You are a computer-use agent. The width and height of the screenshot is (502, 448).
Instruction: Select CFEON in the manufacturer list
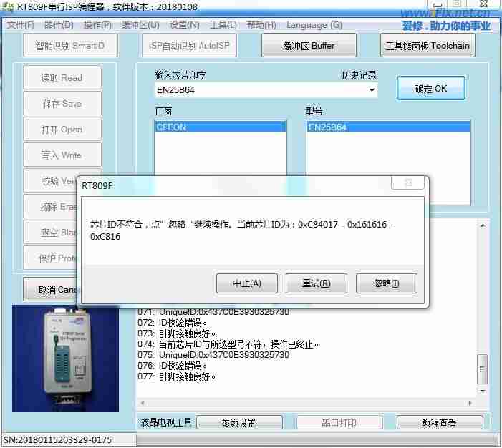coord(221,127)
